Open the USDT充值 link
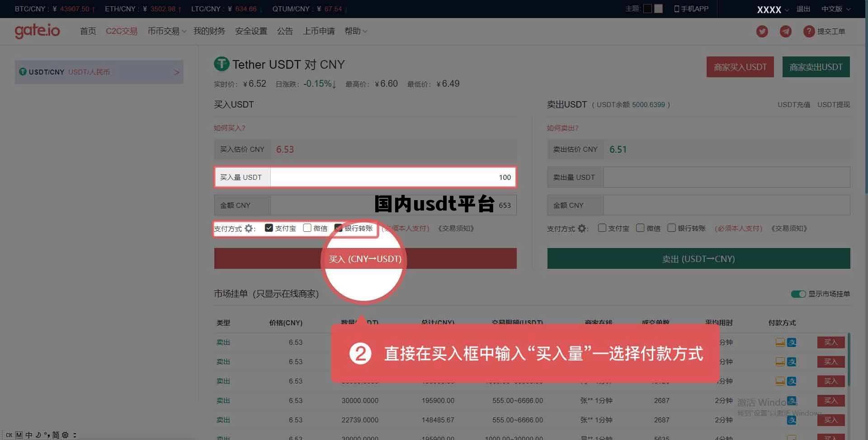This screenshot has height=440, width=868. pyautogui.click(x=794, y=105)
